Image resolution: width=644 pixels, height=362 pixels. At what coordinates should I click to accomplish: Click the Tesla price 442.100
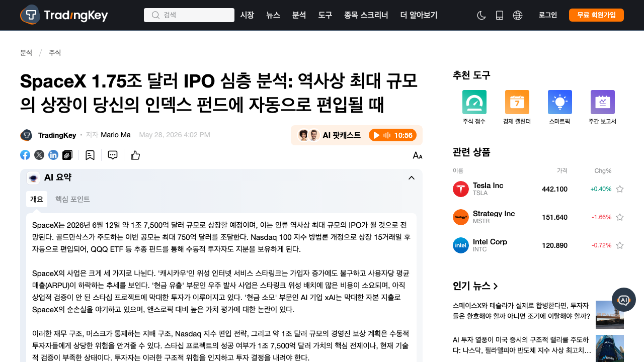click(554, 189)
